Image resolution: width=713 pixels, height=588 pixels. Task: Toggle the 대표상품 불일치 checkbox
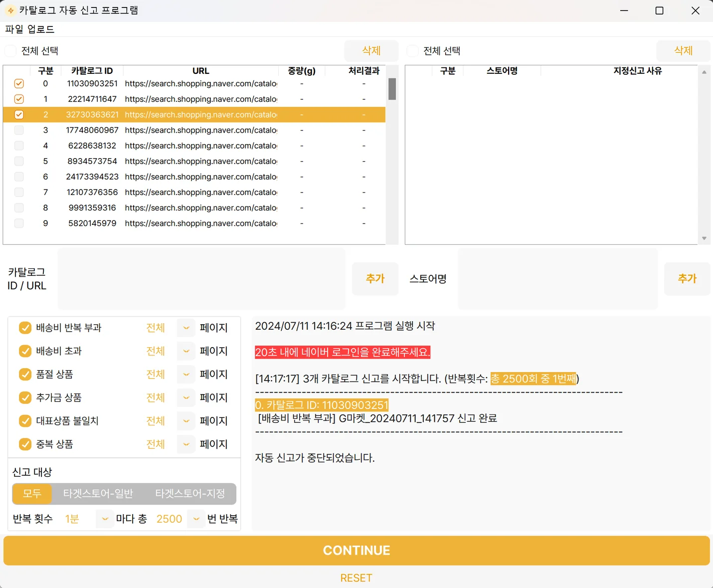point(25,421)
